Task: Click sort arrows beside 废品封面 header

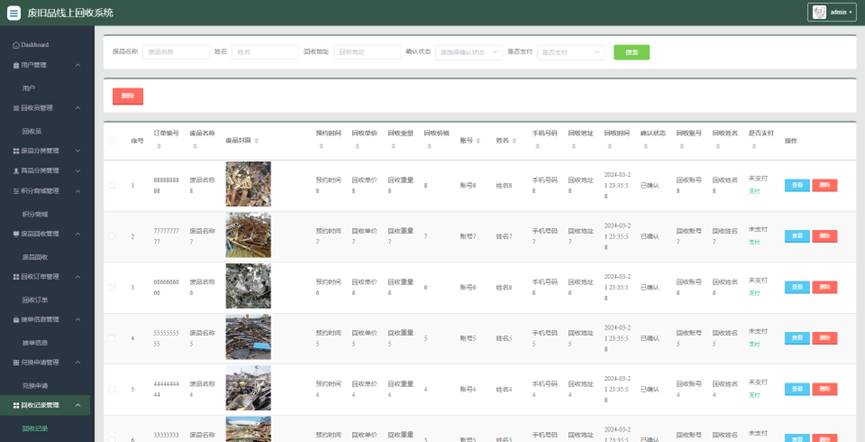Action: pos(256,141)
